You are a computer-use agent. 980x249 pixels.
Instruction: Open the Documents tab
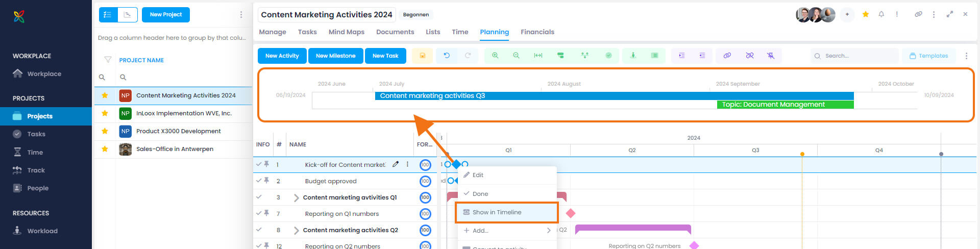pyautogui.click(x=395, y=32)
